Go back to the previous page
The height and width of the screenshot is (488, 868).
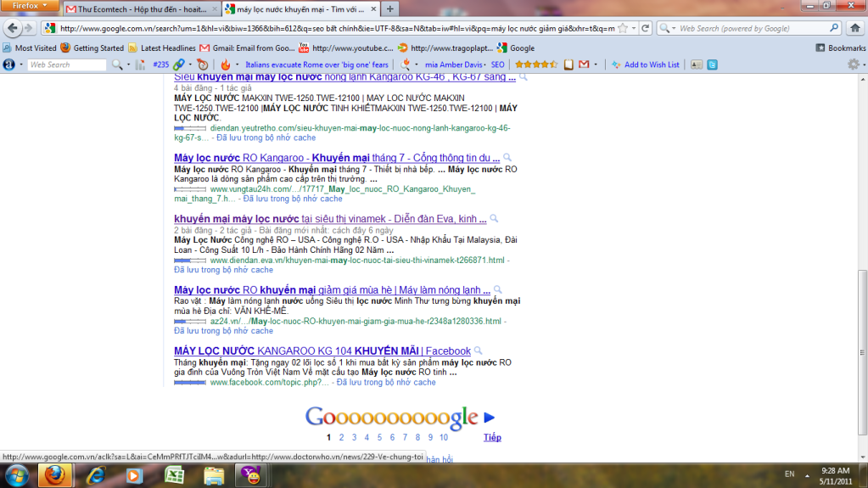click(x=13, y=28)
